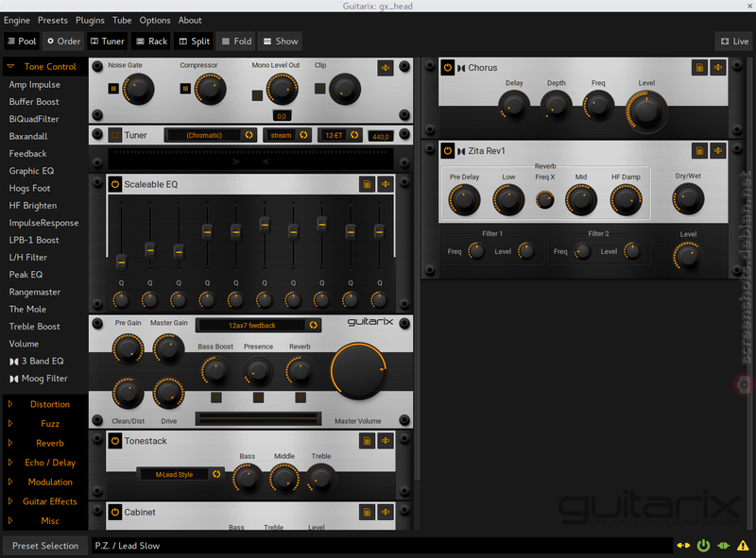Open the Scaleable EQ preset icon
The image size is (756, 558).
pyautogui.click(x=367, y=184)
